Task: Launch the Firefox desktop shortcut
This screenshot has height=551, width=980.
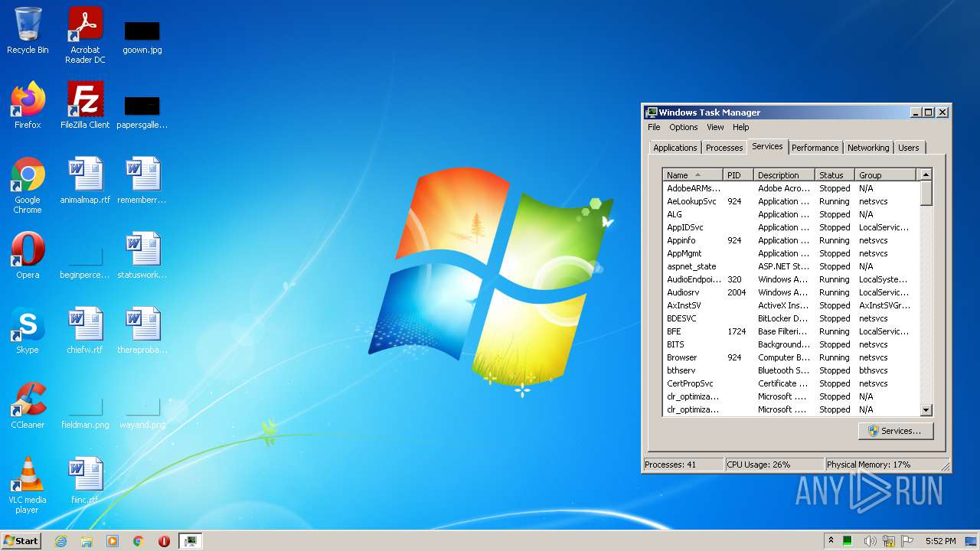Action: click(28, 106)
